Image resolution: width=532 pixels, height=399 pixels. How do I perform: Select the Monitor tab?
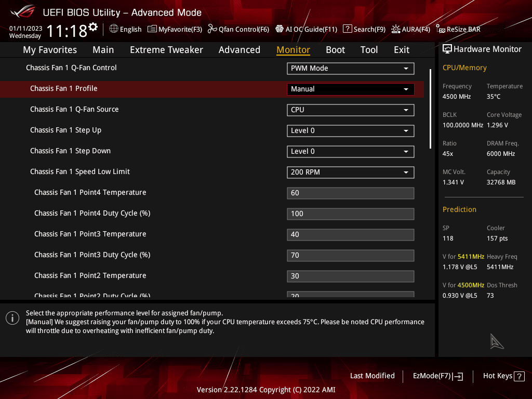click(x=293, y=50)
